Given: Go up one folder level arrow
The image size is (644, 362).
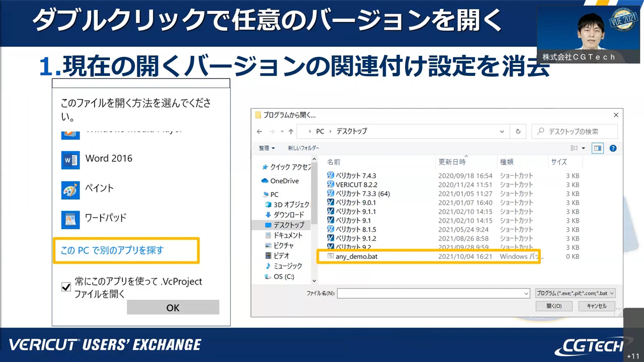Looking at the screenshot, I should pyautogui.click(x=291, y=131).
